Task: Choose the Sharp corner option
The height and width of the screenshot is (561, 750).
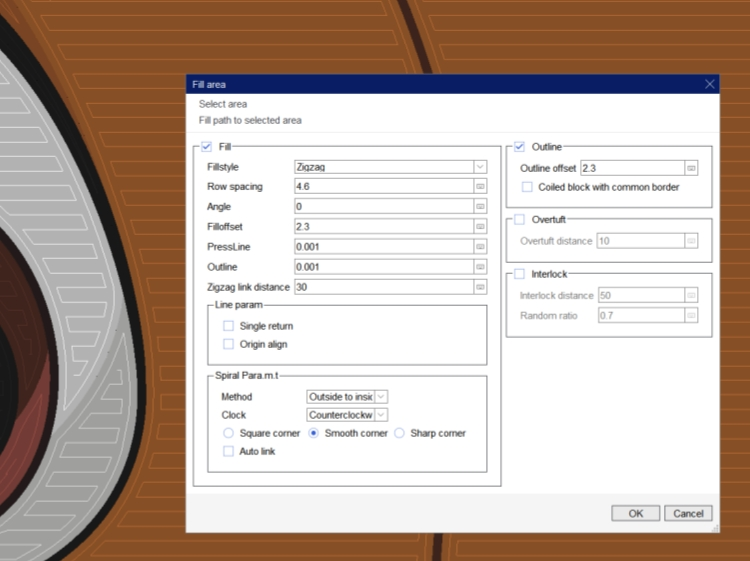Action: point(399,433)
